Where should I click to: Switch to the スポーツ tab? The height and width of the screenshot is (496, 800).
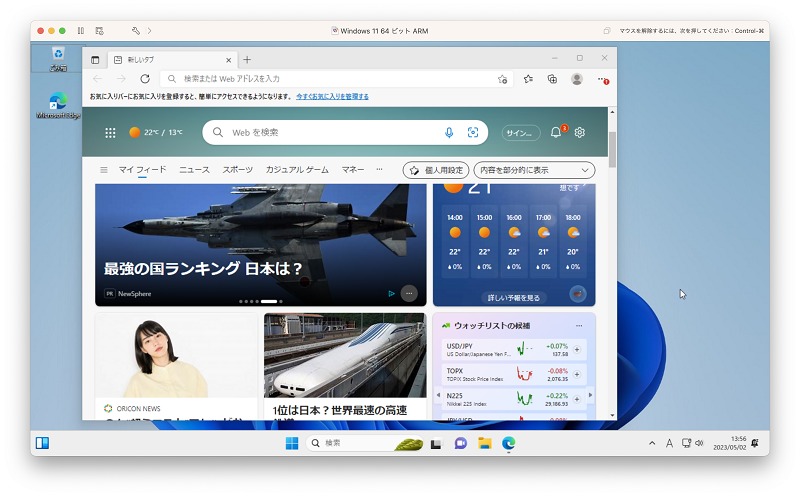tap(238, 169)
